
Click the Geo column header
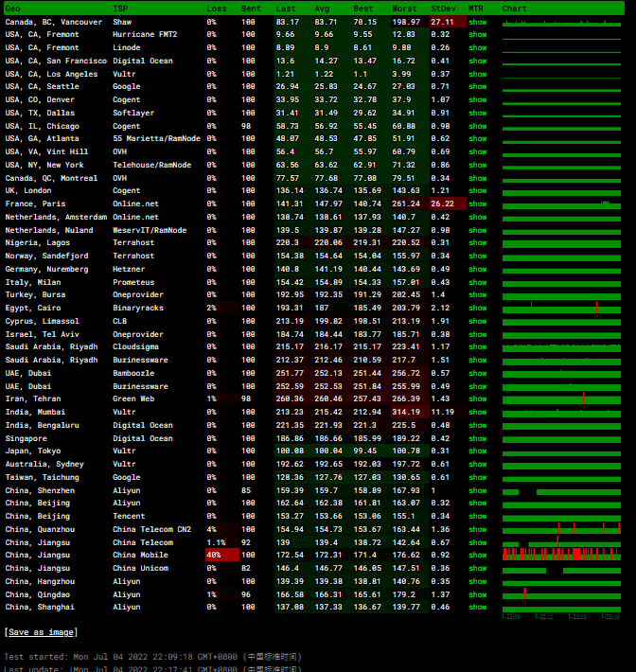(x=13, y=9)
